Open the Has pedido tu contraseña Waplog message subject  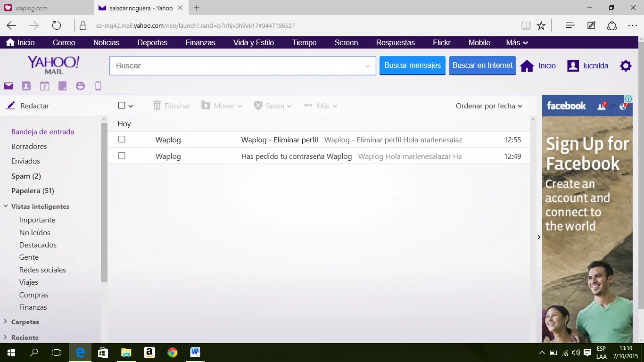[x=297, y=156]
